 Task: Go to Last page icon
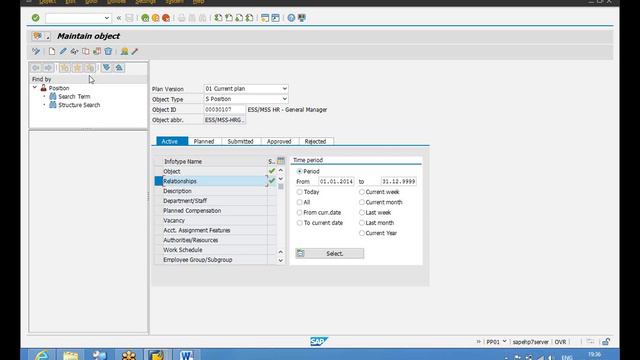[x=249, y=18]
